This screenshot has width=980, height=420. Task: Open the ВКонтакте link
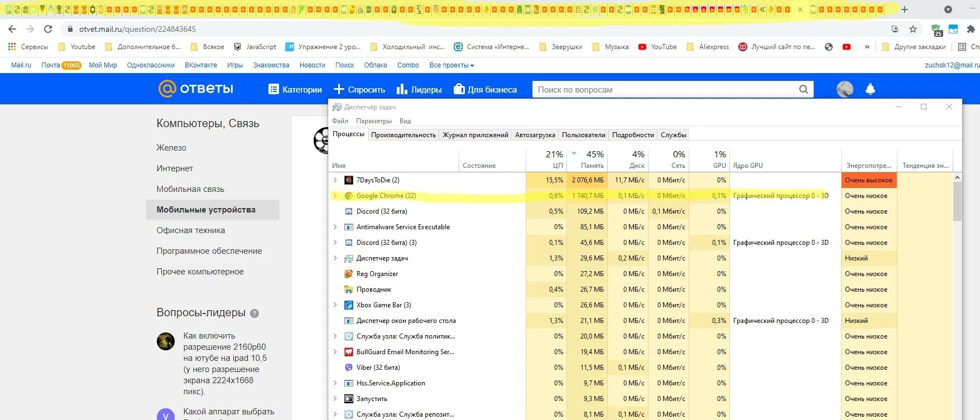pyautogui.click(x=201, y=65)
